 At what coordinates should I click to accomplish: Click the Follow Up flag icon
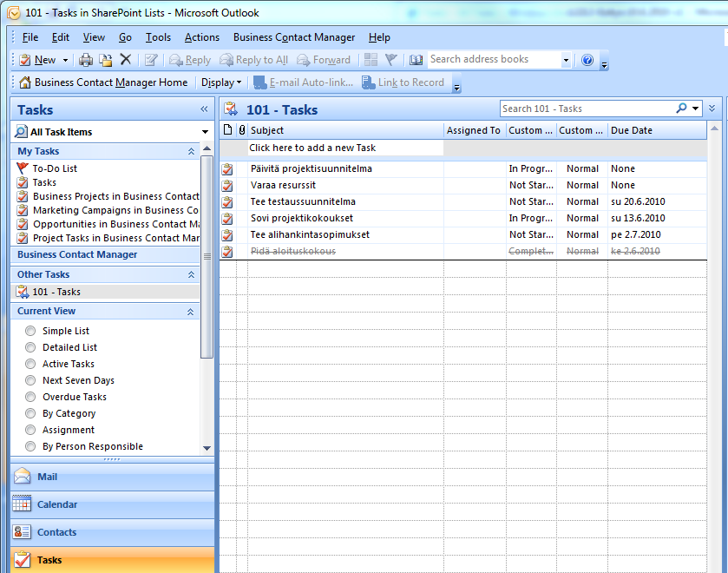point(391,60)
